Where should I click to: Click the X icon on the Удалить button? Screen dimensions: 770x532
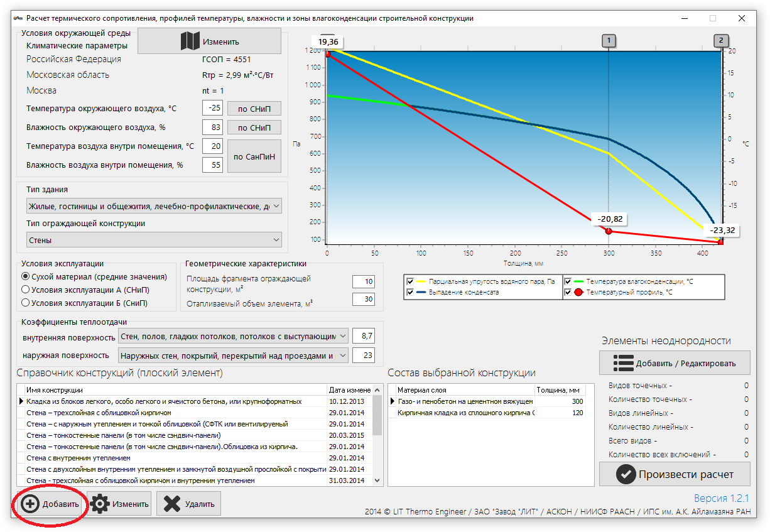[x=171, y=504]
